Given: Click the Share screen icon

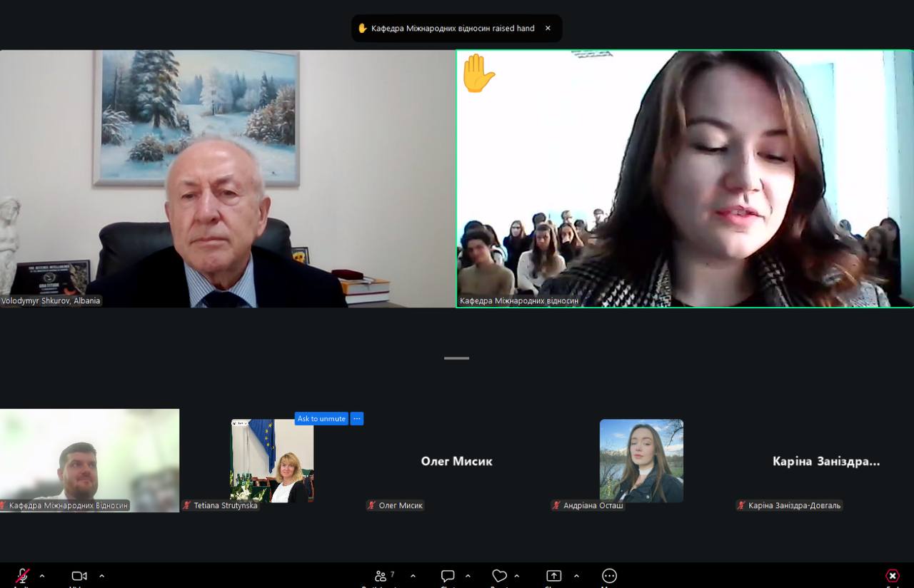Looking at the screenshot, I should [x=553, y=576].
